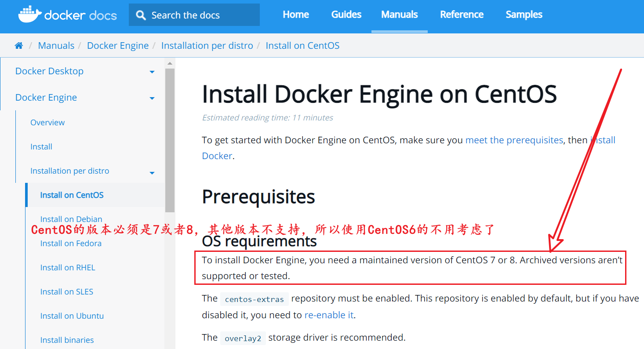
Task: Click the OS requirements heading
Action: click(259, 241)
